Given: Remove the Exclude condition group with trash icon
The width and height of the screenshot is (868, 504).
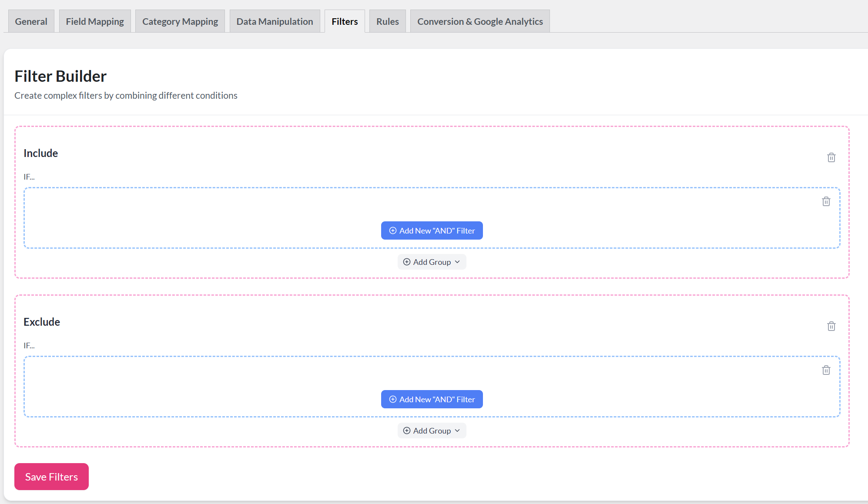Looking at the screenshot, I should [826, 370].
